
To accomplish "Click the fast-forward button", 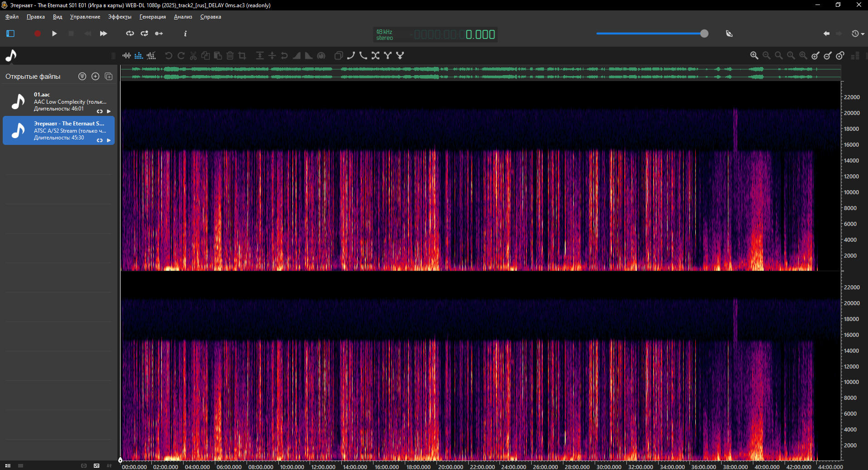I will click(x=103, y=34).
